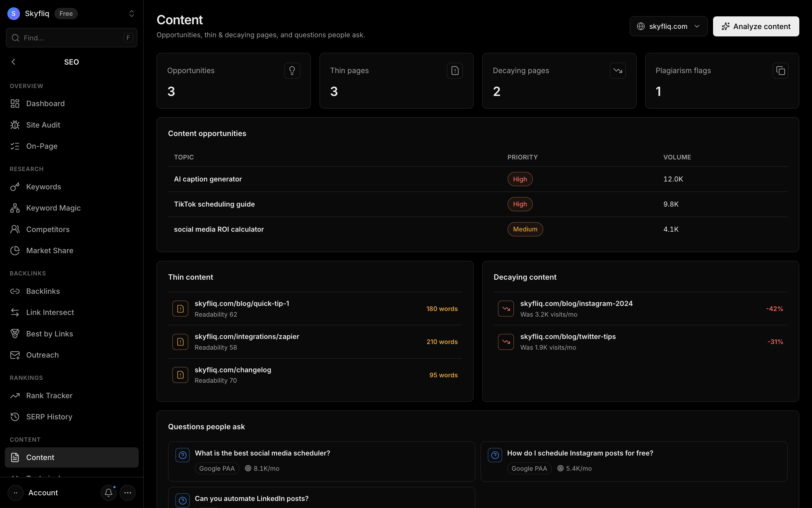Open Backlinks page
812x508 pixels.
pyautogui.click(x=71, y=291)
